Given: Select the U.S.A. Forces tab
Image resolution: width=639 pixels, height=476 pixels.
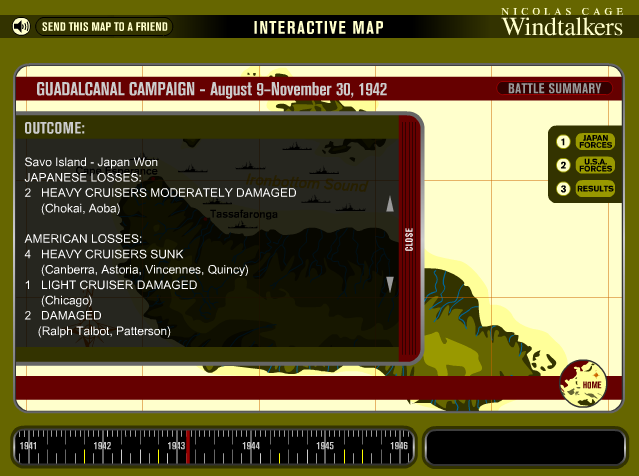Looking at the screenshot, I should click(x=595, y=165).
